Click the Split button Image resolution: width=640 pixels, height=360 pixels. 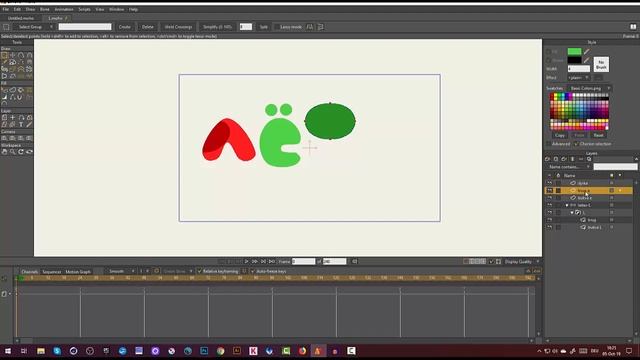pyautogui.click(x=264, y=27)
